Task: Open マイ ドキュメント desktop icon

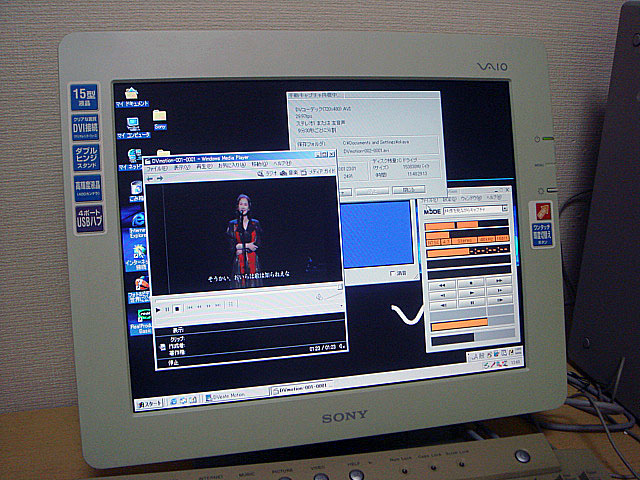Action: point(131,97)
